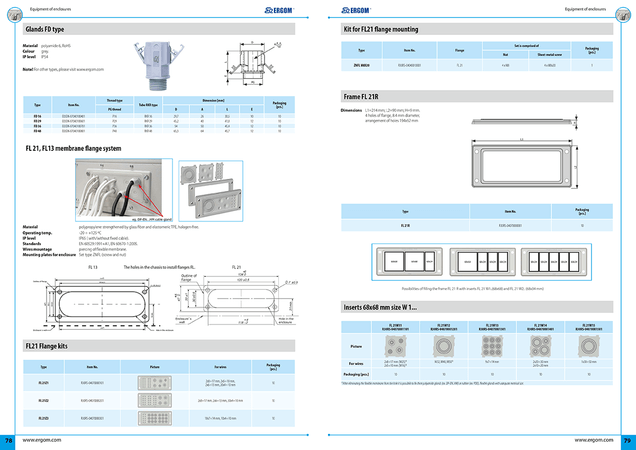Screen dimensions: 636x450
Task: Click the exploded flange assembly illustration
Action: [211, 191]
